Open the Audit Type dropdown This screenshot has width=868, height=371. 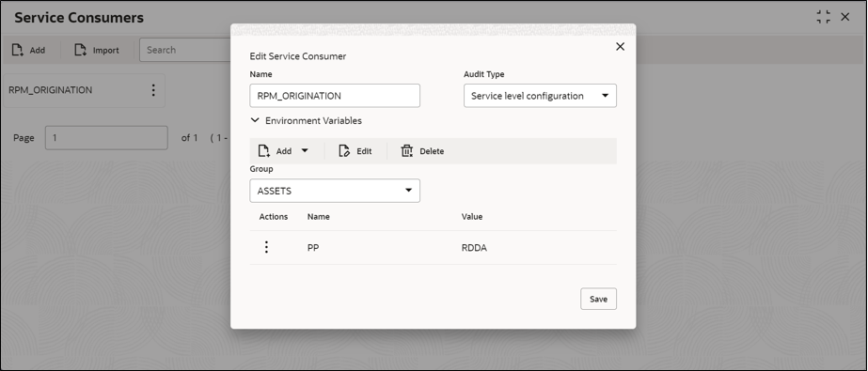pyautogui.click(x=540, y=96)
